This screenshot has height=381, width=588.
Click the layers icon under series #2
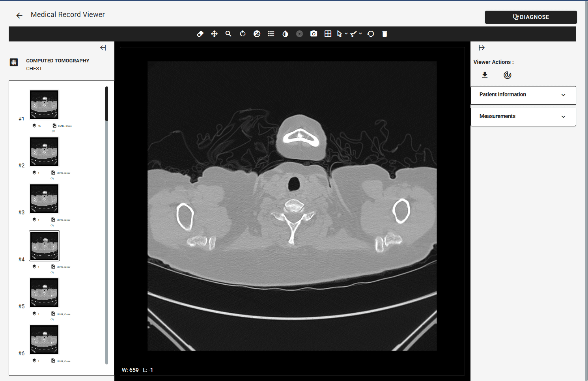point(34,173)
